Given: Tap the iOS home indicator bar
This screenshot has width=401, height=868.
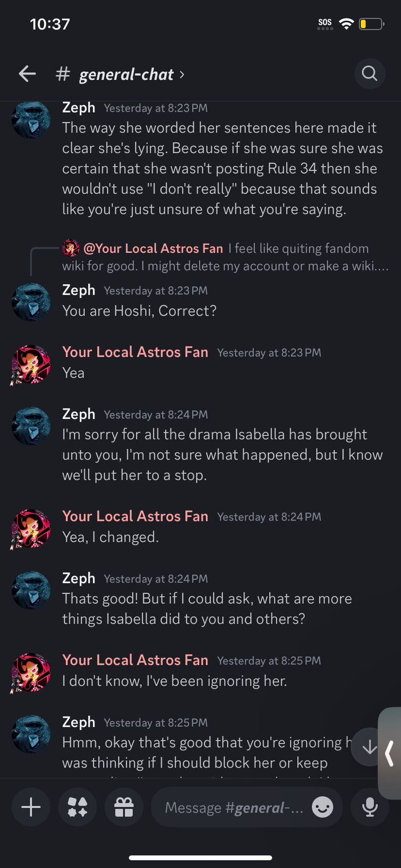Looking at the screenshot, I should click(x=200, y=857).
